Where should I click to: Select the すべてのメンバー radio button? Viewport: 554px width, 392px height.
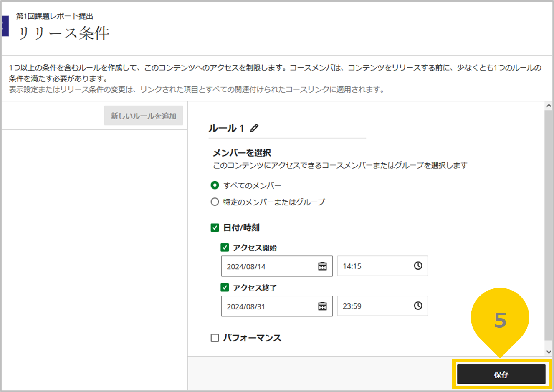pyautogui.click(x=215, y=185)
